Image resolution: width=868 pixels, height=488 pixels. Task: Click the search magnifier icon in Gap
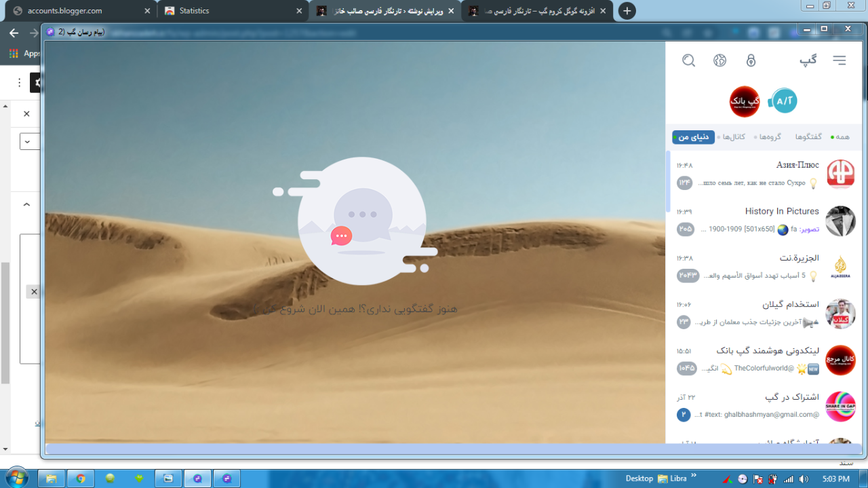[689, 60]
